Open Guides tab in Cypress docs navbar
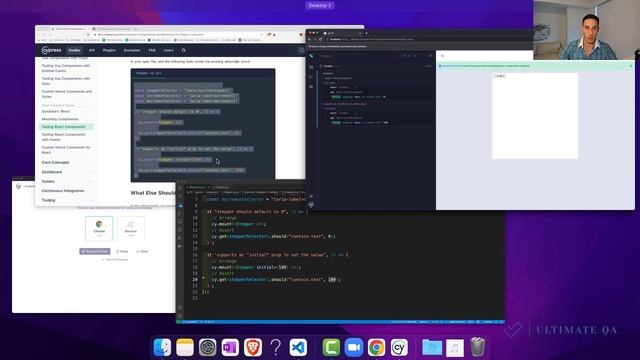Screen dimensions: 640x360 click(74, 50)
